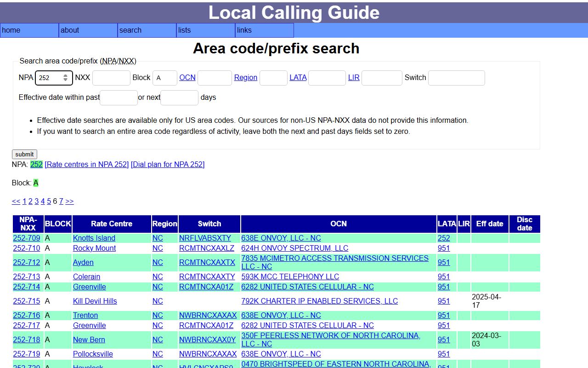This screenshot has width=588, height=368.
Task: Click the LATA label link in the form
Action: pyautogui.click(x=298, y=78)
